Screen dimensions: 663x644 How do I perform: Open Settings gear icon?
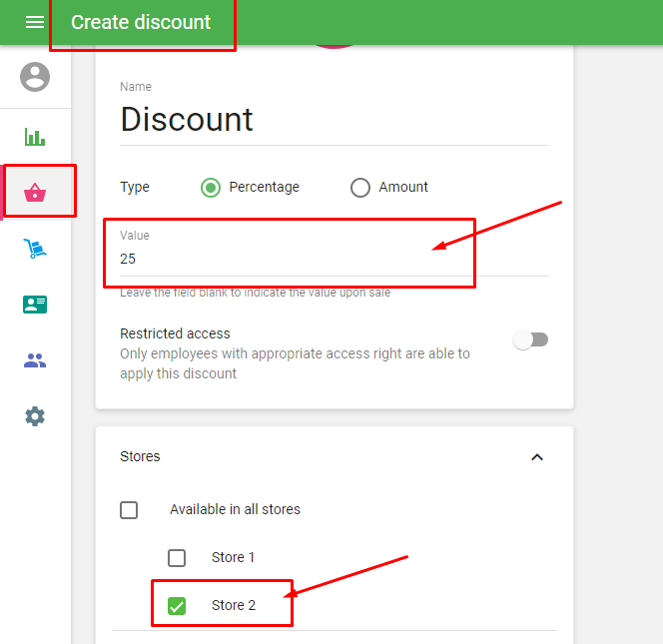click(x=35, y=416)
